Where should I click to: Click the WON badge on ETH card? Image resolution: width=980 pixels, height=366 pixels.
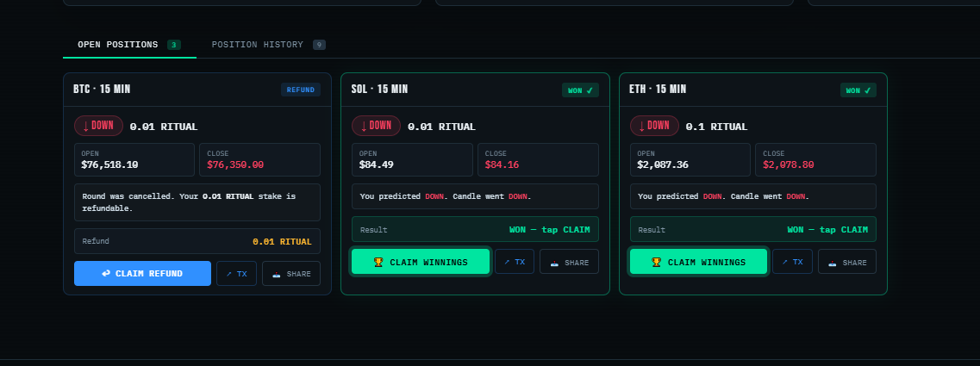click(858, 90)
